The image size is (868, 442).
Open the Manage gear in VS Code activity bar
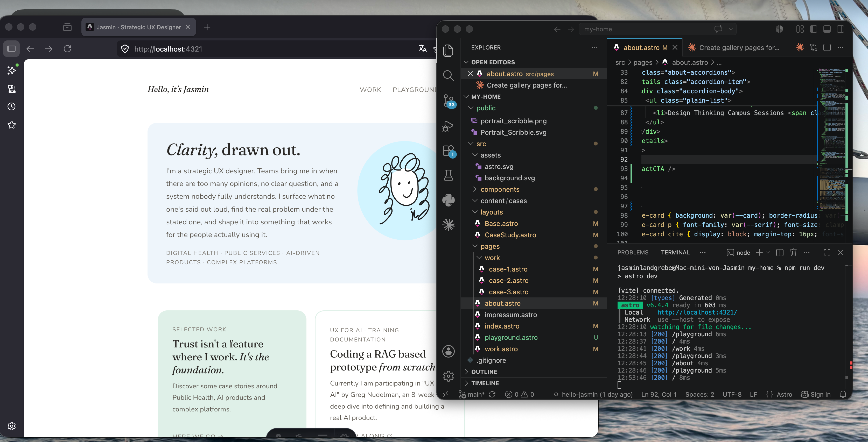448,376
